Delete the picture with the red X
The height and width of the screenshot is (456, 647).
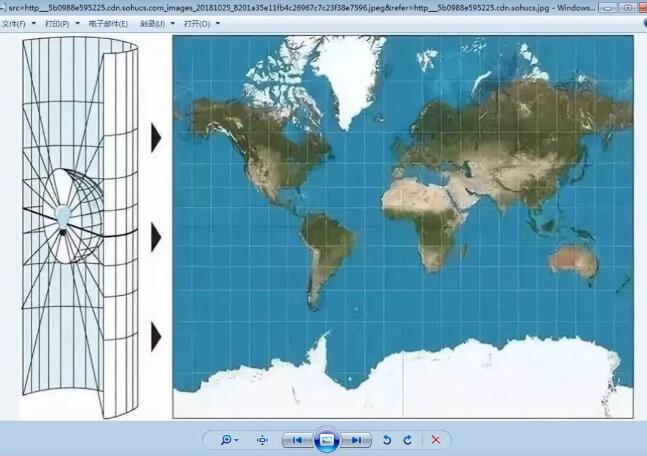pyautogui.click(x=436, y=440)
